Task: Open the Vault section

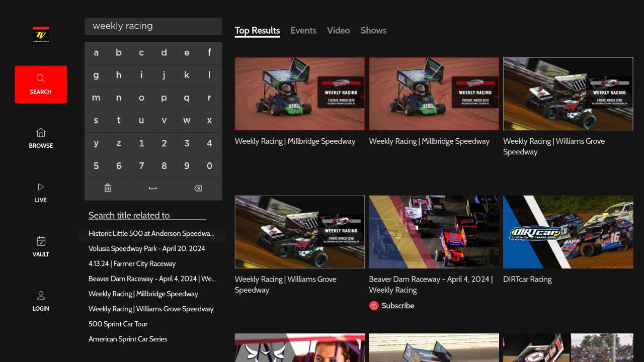Action: [x=41, y=247]
